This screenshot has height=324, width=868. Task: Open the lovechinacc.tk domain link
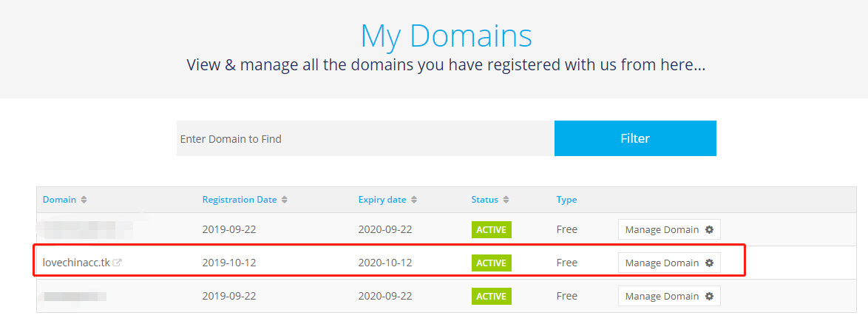tap(76, 263)
